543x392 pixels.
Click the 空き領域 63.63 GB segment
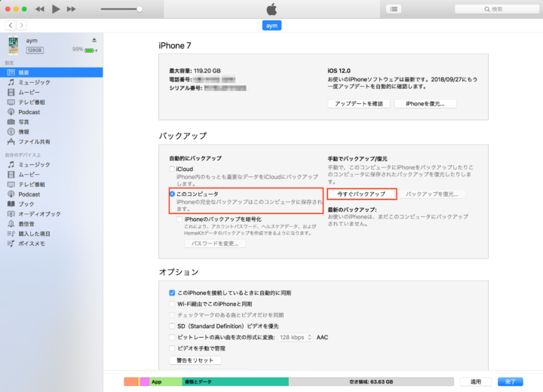(371, 381)
